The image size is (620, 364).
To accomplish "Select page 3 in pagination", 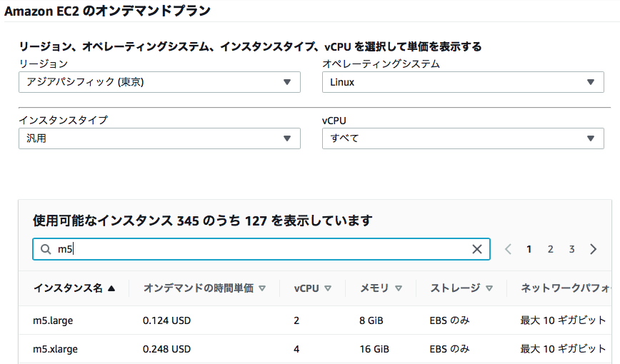I will click(x=571, y=249).
